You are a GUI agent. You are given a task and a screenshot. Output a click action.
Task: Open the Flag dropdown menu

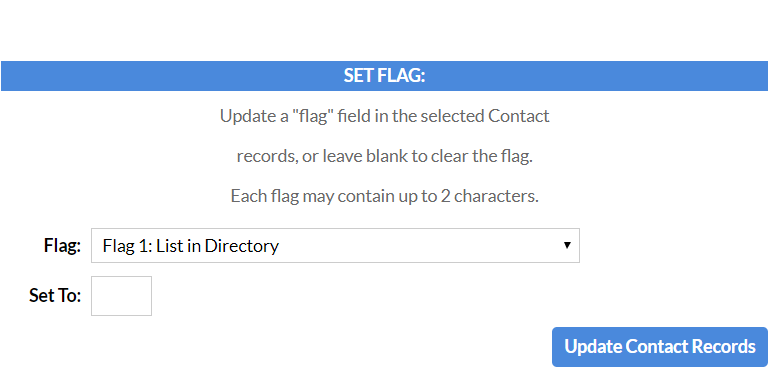(x=335, y=245)
